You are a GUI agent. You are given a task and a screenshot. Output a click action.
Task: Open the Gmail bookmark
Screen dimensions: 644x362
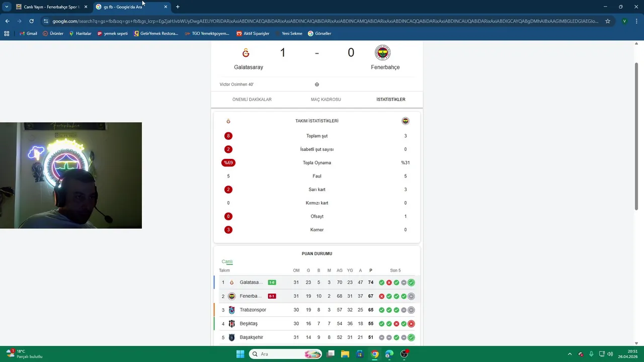pyautogui.click(x=28, y=34)
